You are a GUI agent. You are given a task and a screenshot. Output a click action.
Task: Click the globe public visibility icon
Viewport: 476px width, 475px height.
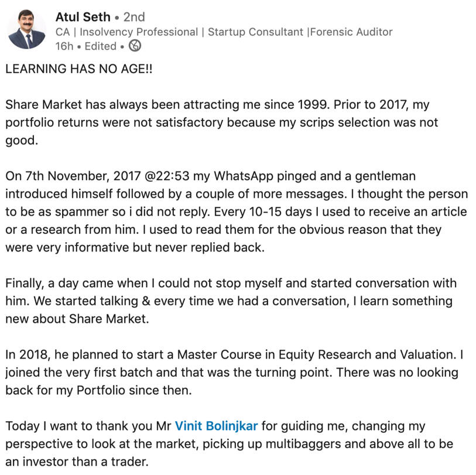click(x=135, y=46)
